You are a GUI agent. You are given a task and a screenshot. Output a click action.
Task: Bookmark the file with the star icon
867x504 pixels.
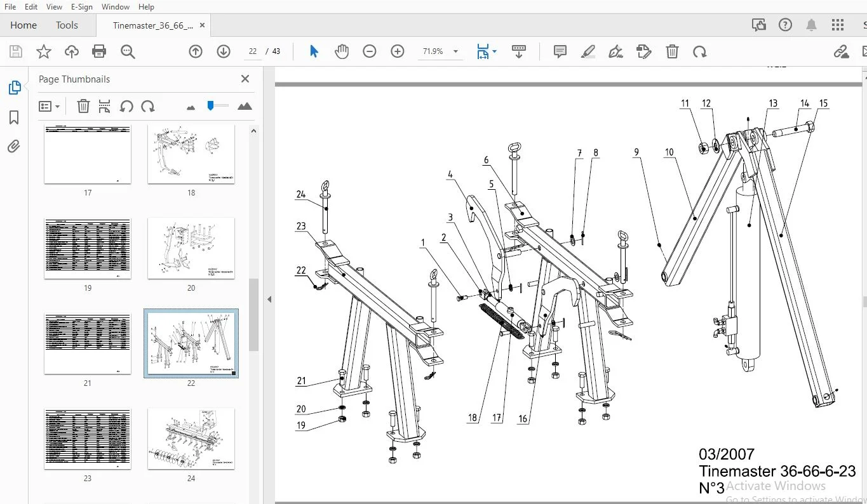[44, 51]
